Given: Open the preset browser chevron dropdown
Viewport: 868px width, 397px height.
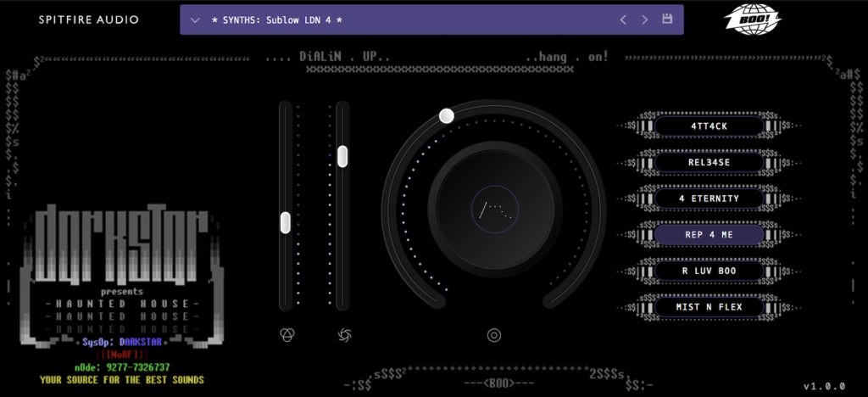Looking at the screenshot, I should pyautogui.click(x=196, y=20).
